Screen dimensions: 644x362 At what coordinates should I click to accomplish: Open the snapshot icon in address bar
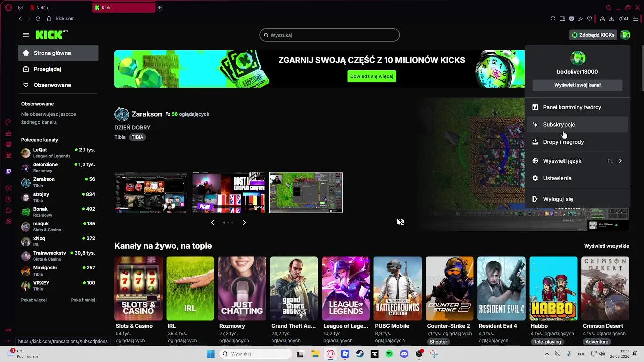[x=562, y=19]
